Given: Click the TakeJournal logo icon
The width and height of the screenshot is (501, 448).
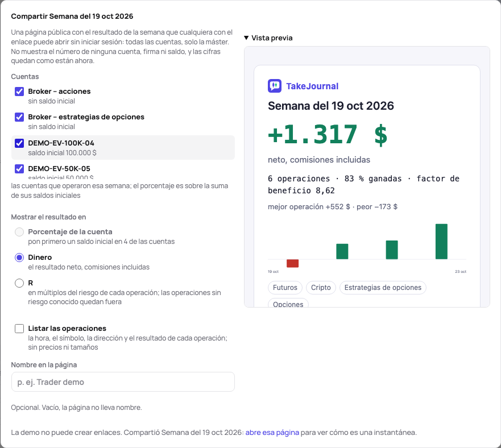Looking at the screenshot, I should [275, 86].
